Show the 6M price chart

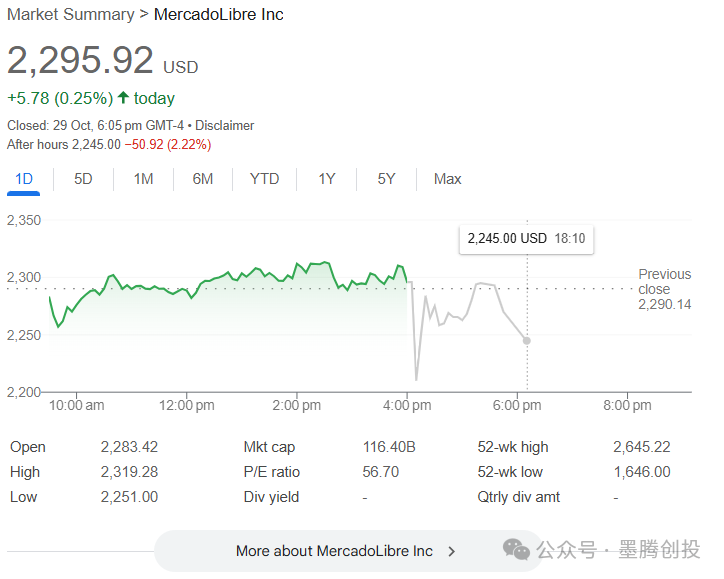[x=203, y=179]
